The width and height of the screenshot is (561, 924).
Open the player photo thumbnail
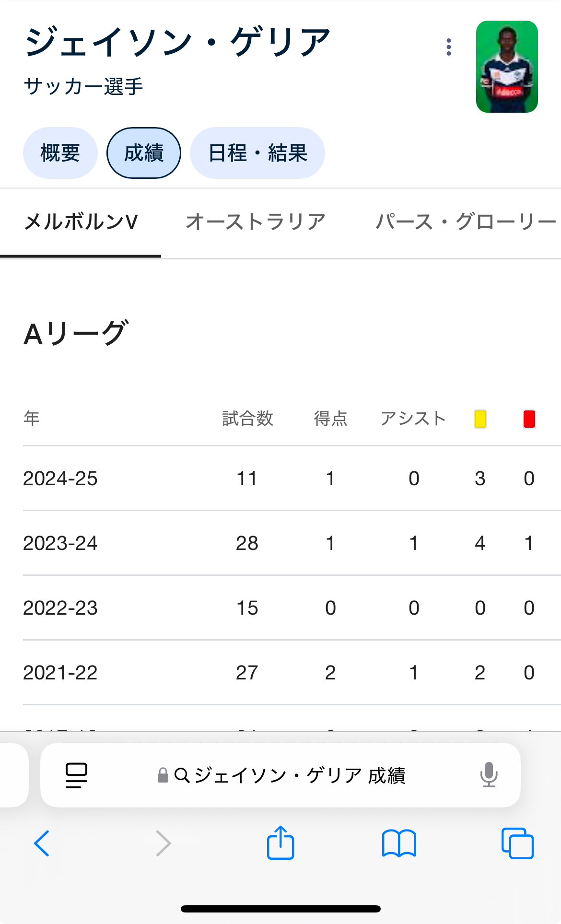(x=507, y=67)
